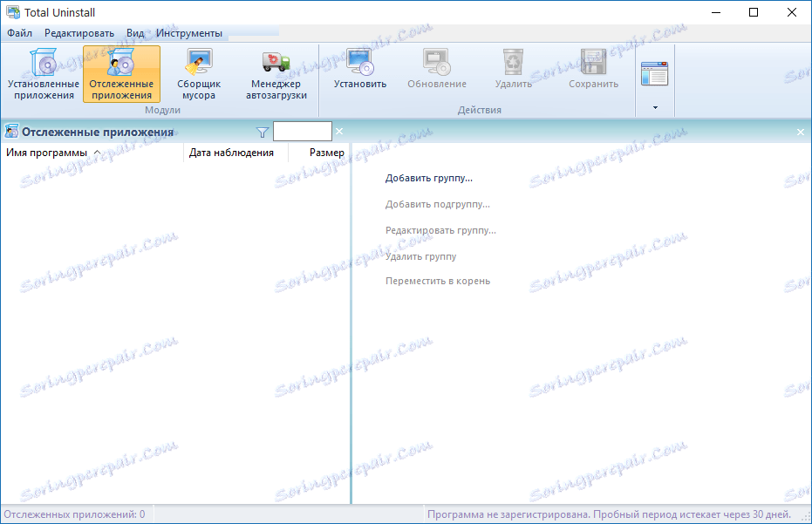Click the Сохранить floppy icon
Viewport: 812px width, 524px height.
593,62
